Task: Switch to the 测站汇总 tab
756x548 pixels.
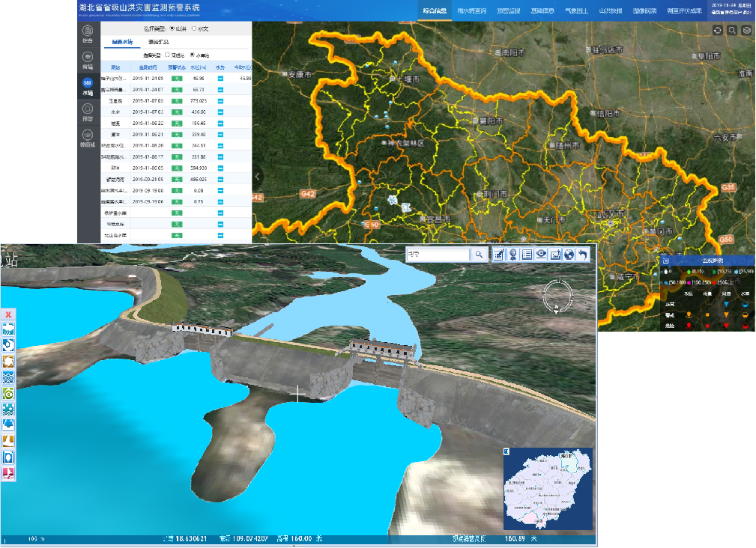Action: (x=157, y=42)
